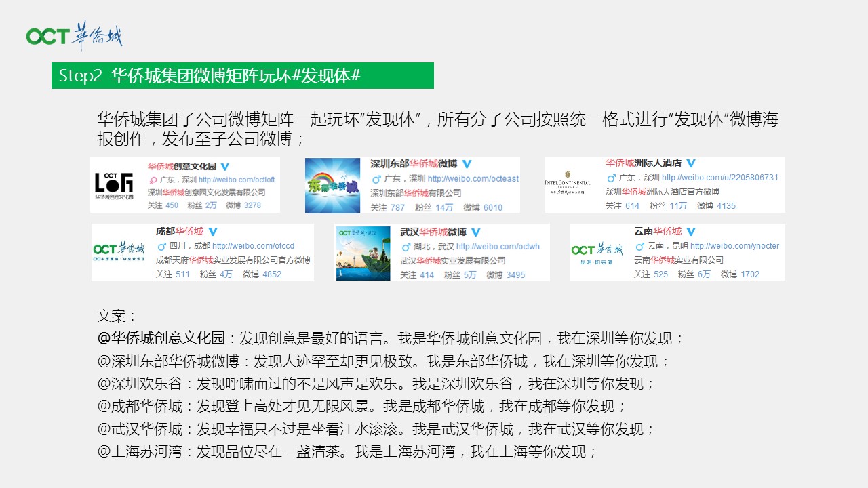Open the InterContinental hotel avatar

point(568,184)
